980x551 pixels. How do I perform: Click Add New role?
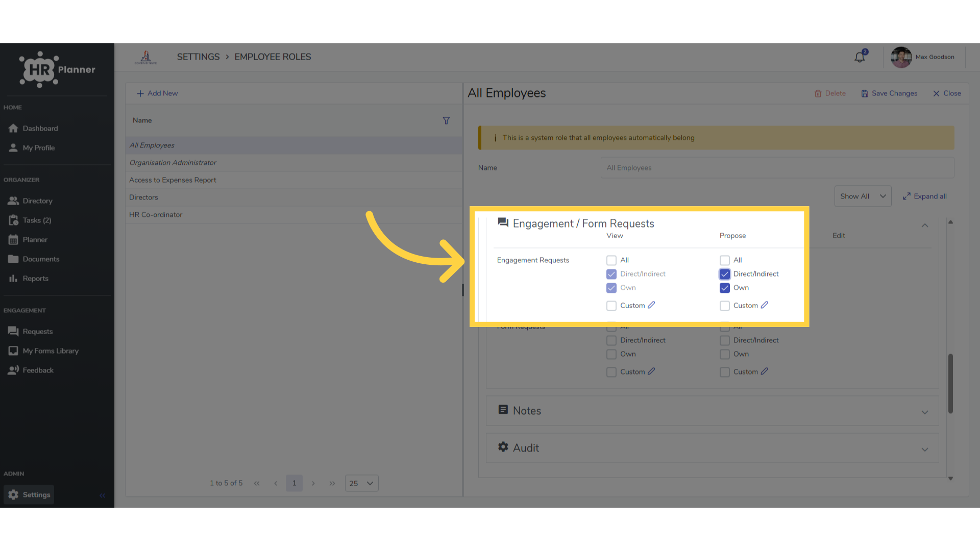(x=157, y=93)
